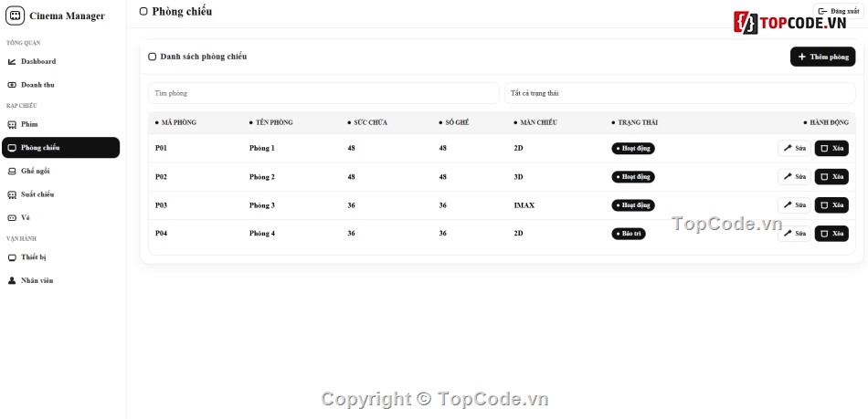The height and width of the screenshot is (419, 868).
Task: Click room name Phòng 2
Action: click(x=262, y=177)
